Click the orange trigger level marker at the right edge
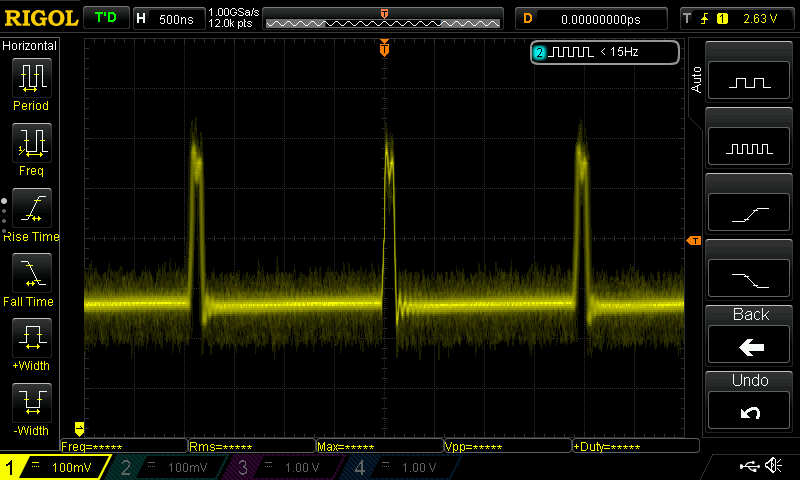 point(694,240)
